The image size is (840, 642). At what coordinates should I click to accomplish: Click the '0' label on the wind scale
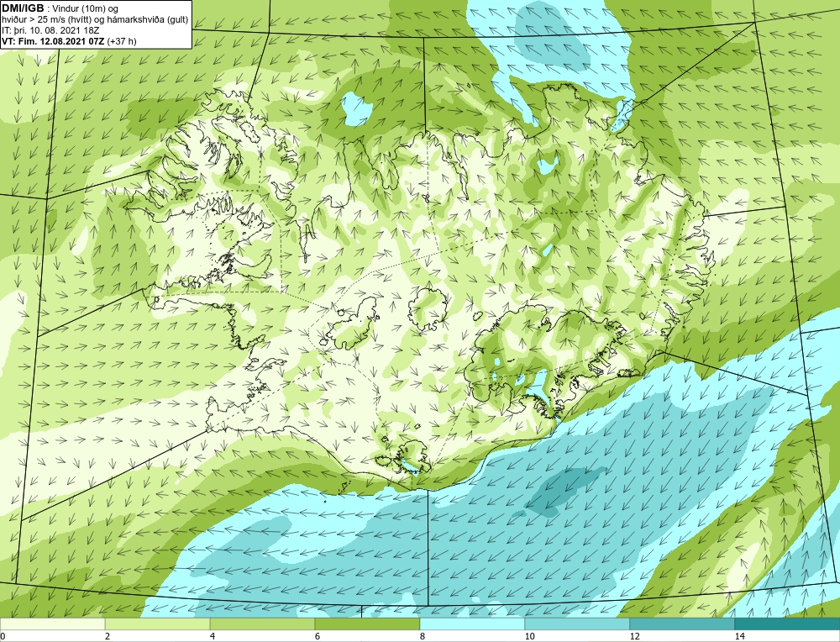click(3, 637)
